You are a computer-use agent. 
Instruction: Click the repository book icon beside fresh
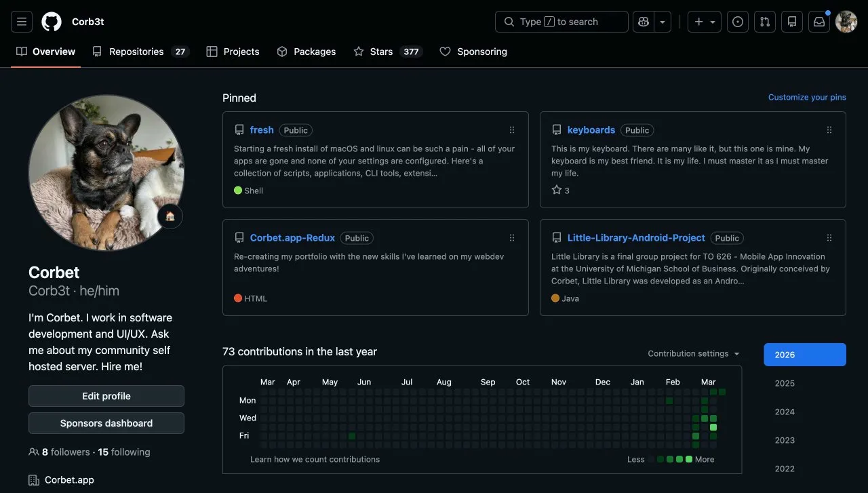coord(239,130)
